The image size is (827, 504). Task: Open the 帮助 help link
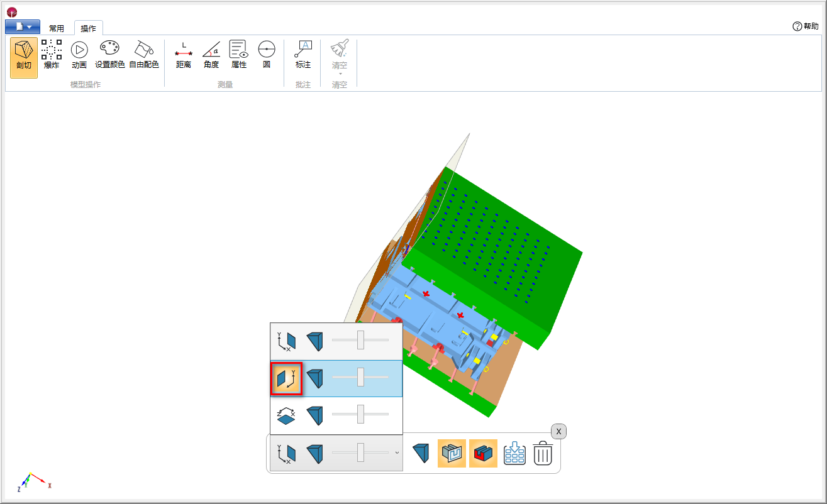806,26
